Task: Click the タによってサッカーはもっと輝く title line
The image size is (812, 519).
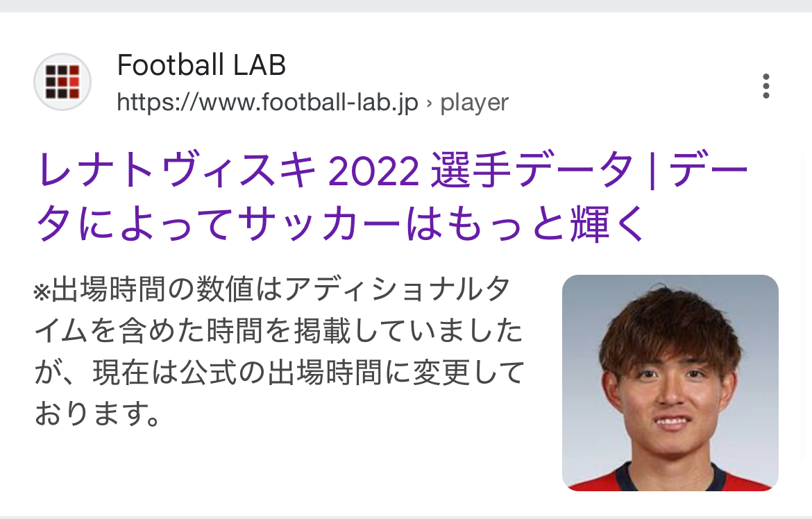Action: coord(341,223)
